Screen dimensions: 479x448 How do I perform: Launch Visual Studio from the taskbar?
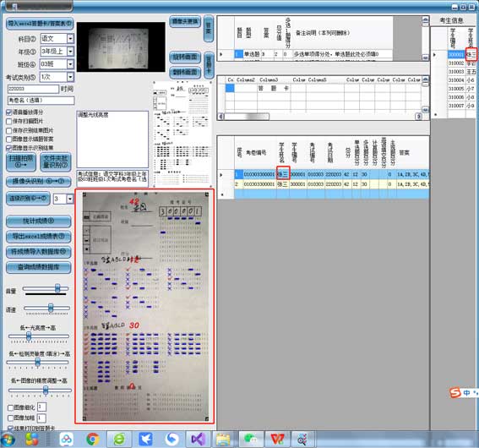[198, 440]
